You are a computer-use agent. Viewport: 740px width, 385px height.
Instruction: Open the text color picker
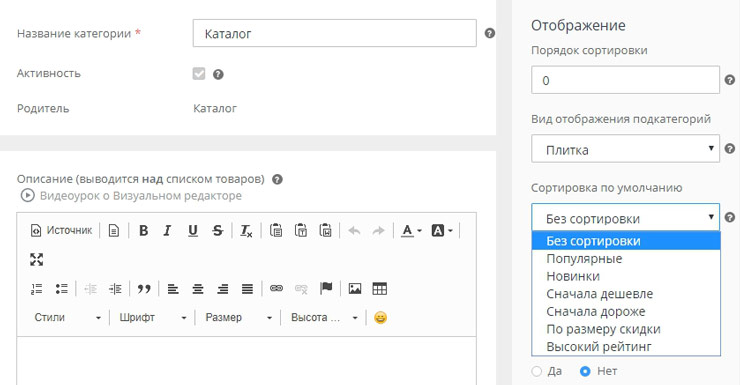(x=411, y=230)
